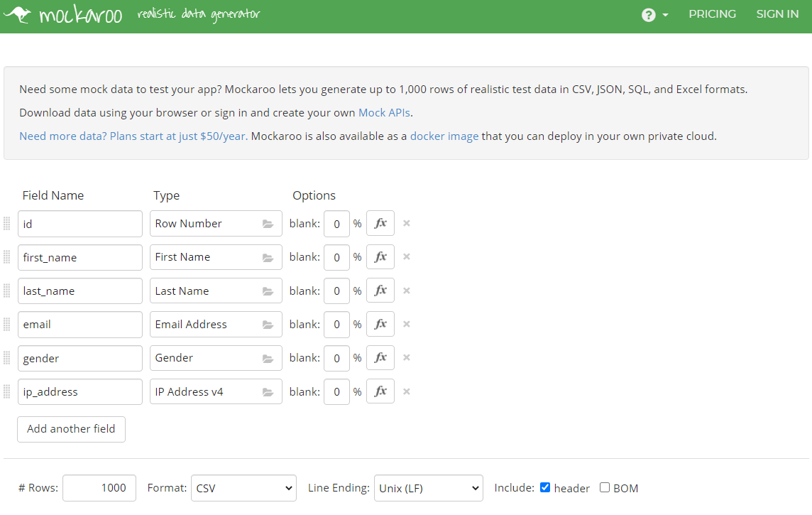The width and height of the screenshot is (812, 515).
Task: Open type chooser folder icon for First Name
Action: tap(268, 257)
